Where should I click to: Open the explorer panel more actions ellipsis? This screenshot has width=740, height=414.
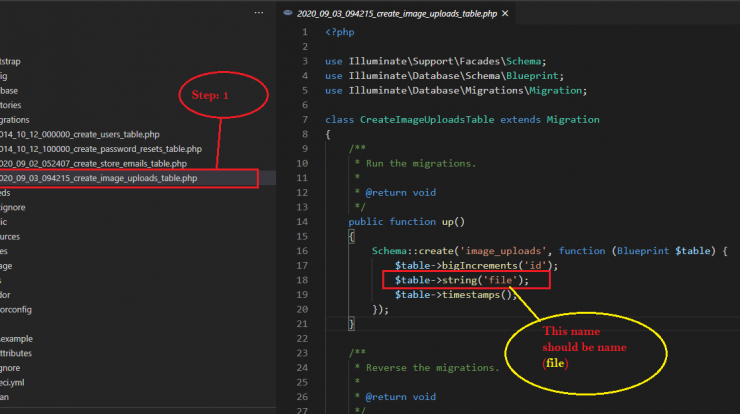coord(259,13)
